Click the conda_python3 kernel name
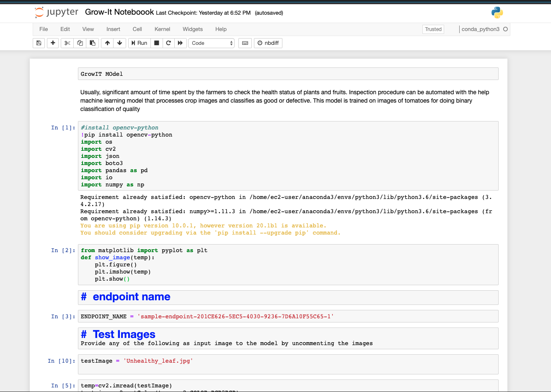The width and height of the screenshot is (551, 392). tap(481, 29)
